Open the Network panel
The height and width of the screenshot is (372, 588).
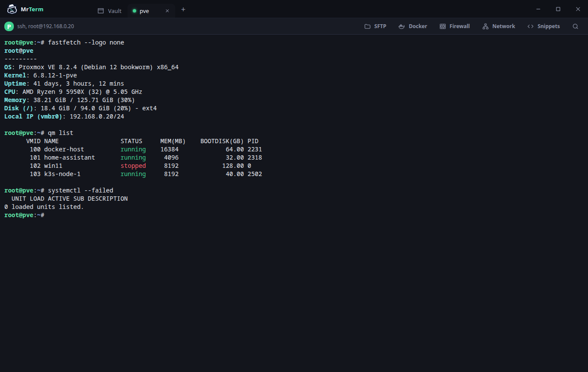pos(499,26)
